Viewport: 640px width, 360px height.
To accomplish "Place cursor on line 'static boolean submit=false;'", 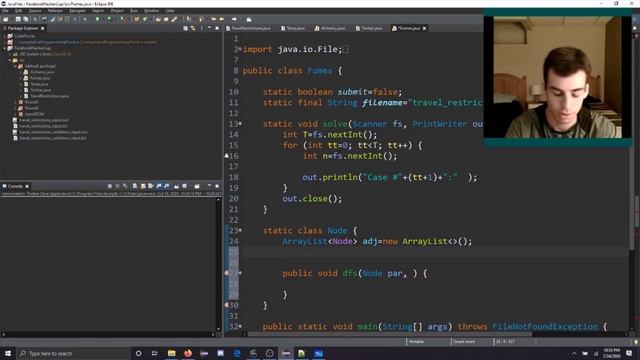I will [332, 92].
